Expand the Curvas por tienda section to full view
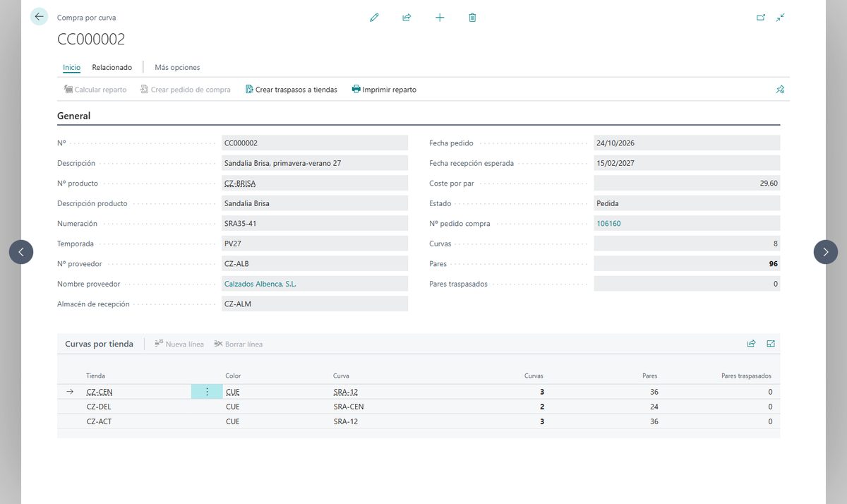Screen dimensions: 847x504 pyautogui.click(x=771, y=344)
